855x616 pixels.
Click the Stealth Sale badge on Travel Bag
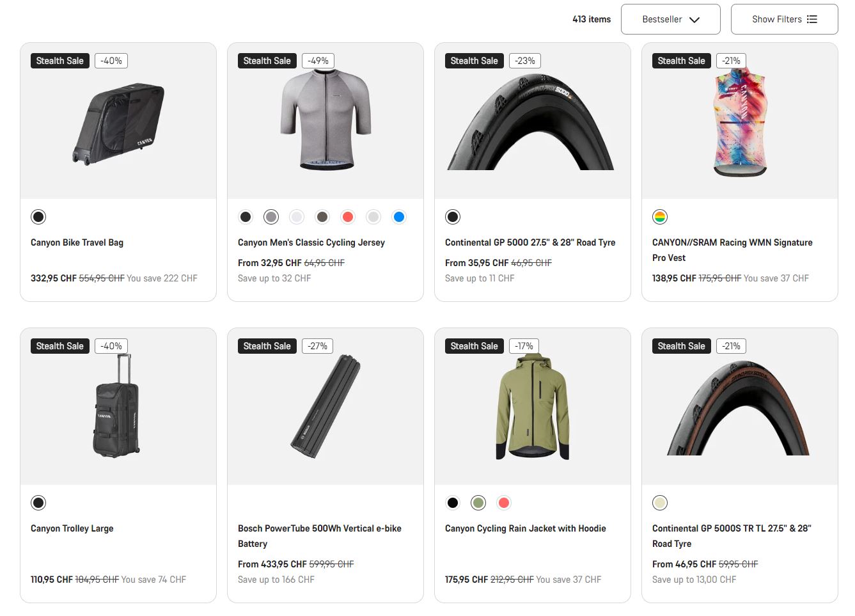[x=60, y=61]
